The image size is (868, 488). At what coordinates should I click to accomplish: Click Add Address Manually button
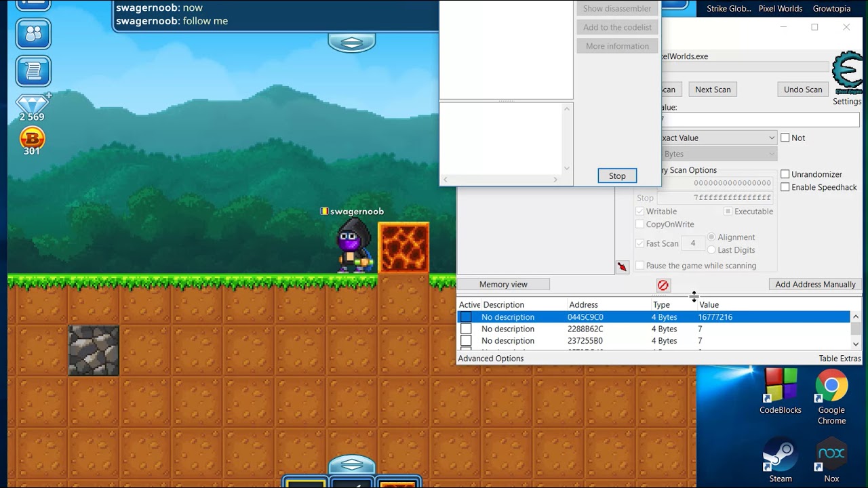pyautogui.click(x=815, y=285)
